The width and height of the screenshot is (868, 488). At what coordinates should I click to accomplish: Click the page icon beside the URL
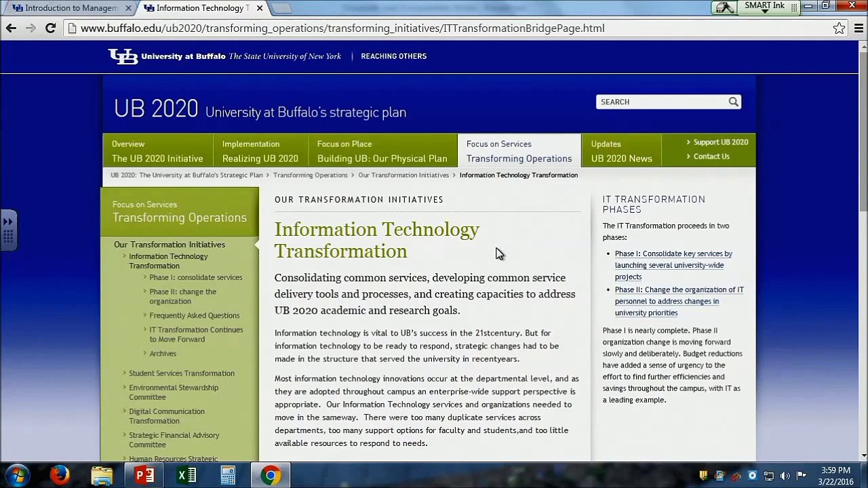[72, 28]
